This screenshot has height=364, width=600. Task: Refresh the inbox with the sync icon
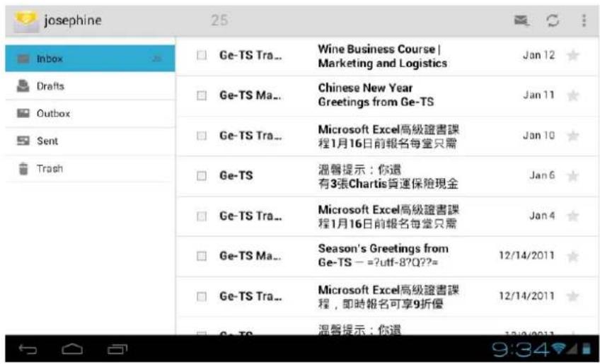553,20
